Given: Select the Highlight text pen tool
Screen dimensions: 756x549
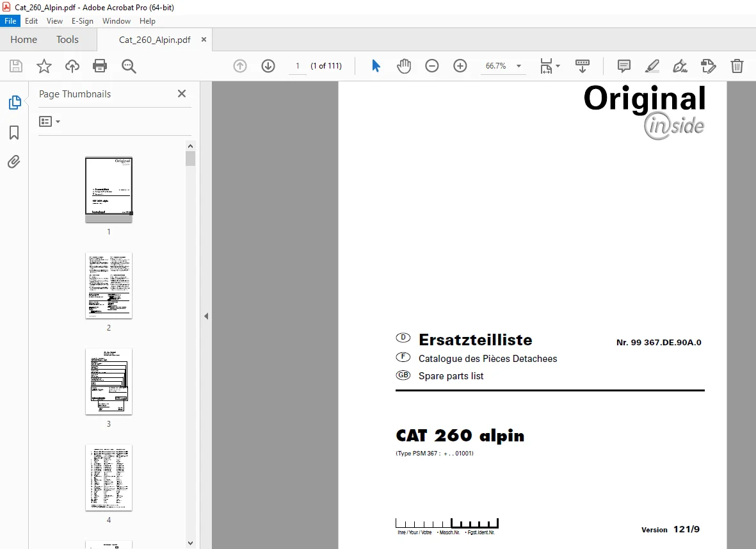Looking at the screenshot, I should point(652,66).
